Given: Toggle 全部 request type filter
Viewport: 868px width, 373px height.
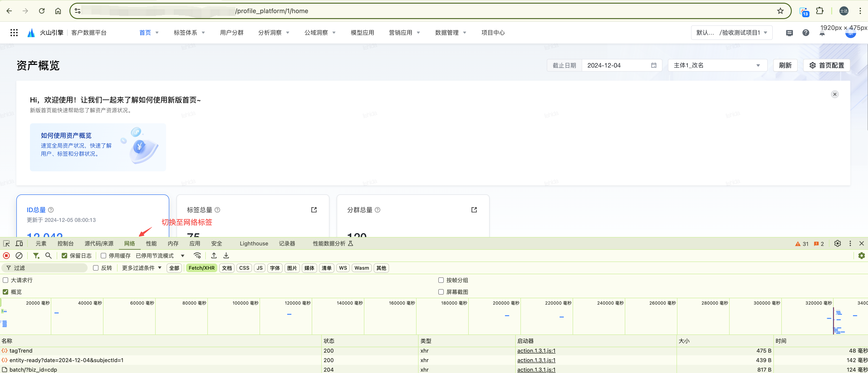Looking at the screenshot, I should pos(174,268).
